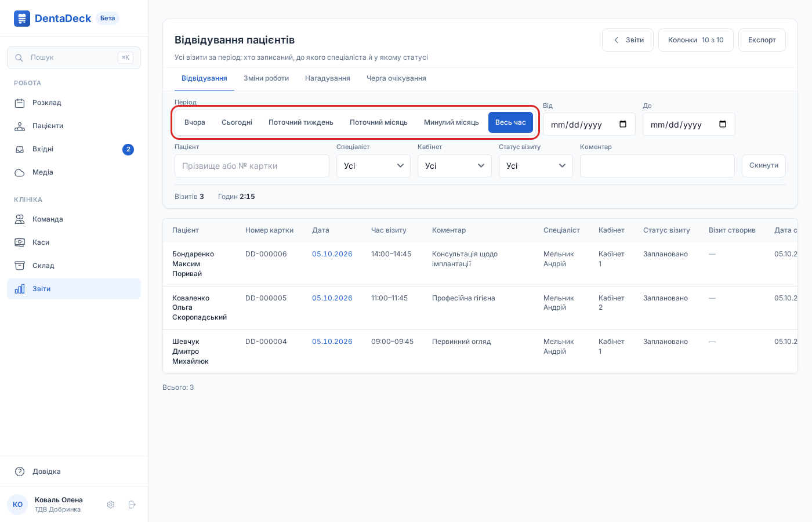This screenshot has width=812, height=522.
Task: Click the logout icon in sidebar footer
Action: coord(132,505)
